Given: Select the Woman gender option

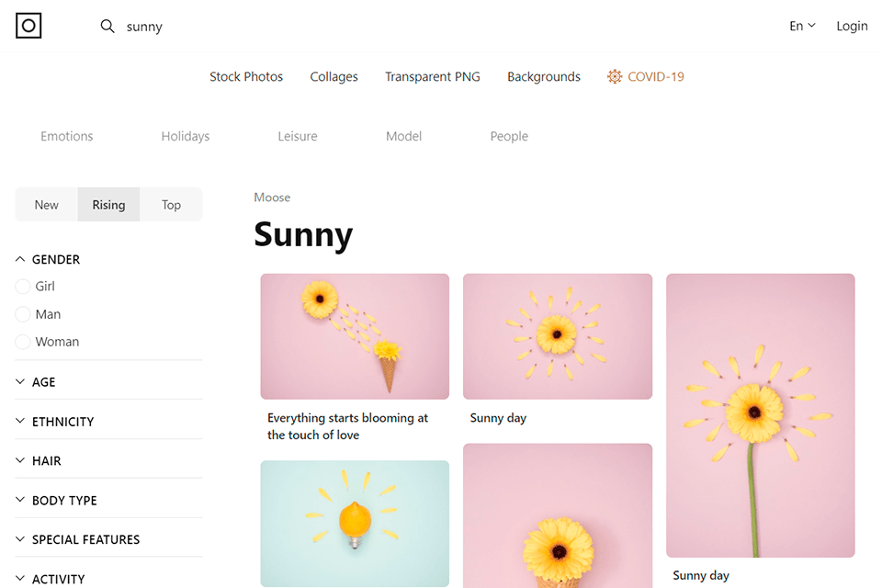Looking at the screenshot, I should coord(23,342).
